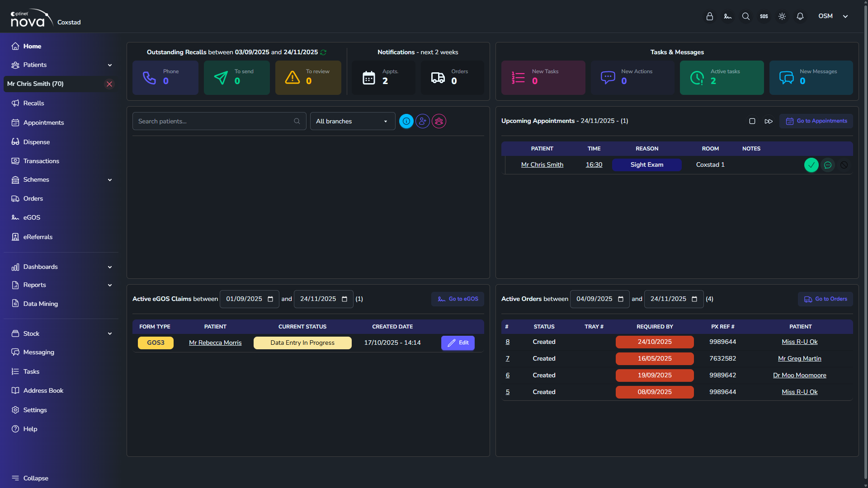The width and height of the screenshot is (868, 488).
Task: Mark Chris Smith appointment arrived checkmark
Action: [811, 165]
